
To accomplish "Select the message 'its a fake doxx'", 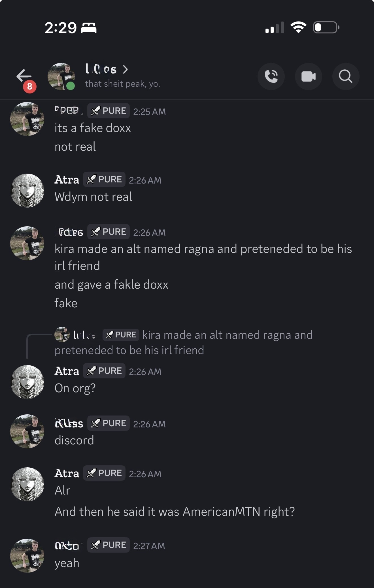I will [x=93, y=128].
